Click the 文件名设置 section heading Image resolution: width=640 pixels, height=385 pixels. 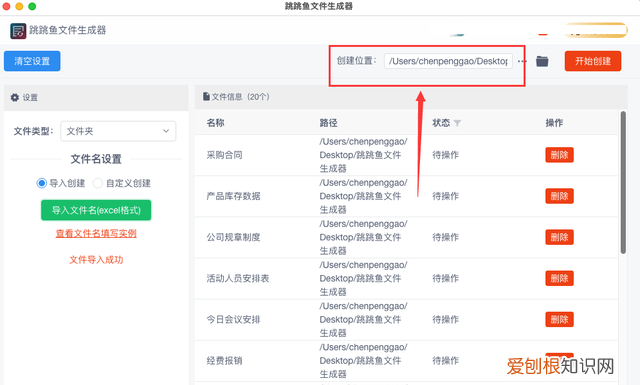(96, 159)
